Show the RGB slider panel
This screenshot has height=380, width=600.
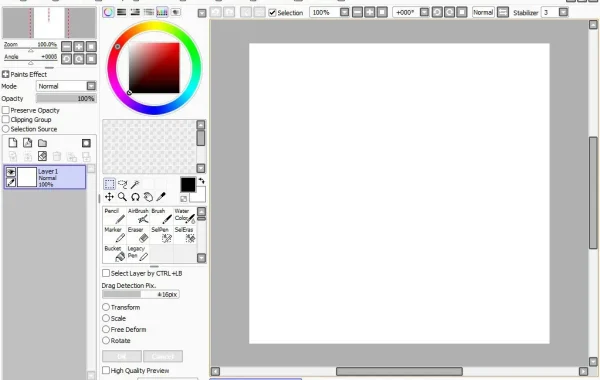coord(122,12)
